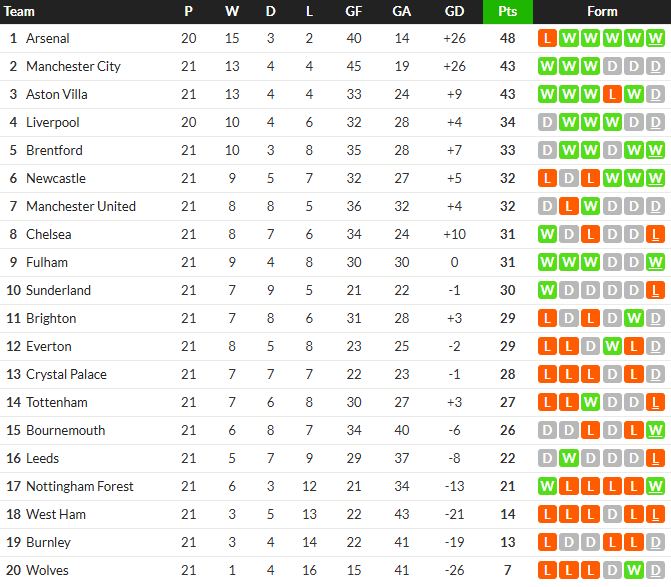
Task: Click Arsenal's latest underlined W form badge
Action: click(655, 39)
